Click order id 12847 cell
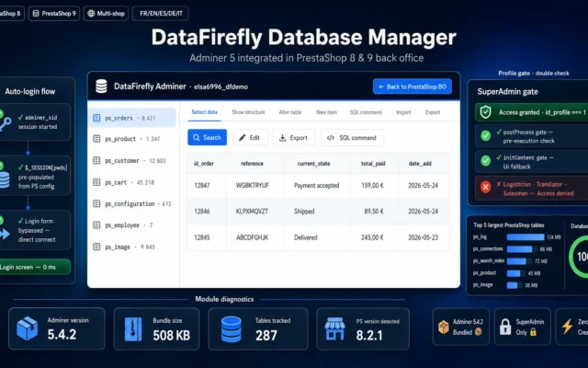This screenshot has height=368, width=588. [x=202, y=186]
